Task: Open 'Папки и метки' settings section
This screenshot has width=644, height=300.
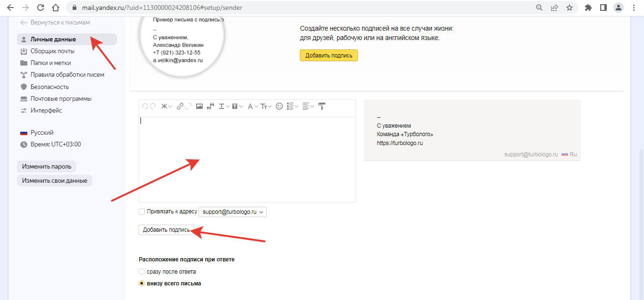Action: 50,63
